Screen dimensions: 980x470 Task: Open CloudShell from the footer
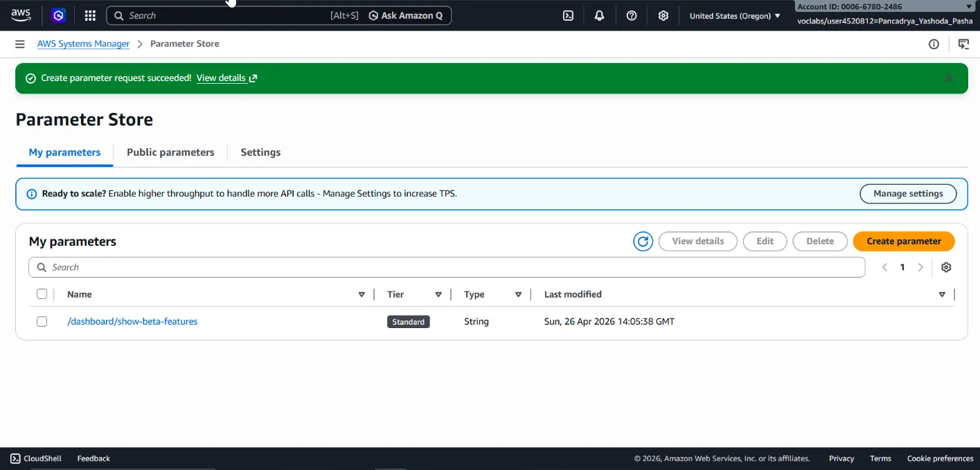[x=36, y=458]
